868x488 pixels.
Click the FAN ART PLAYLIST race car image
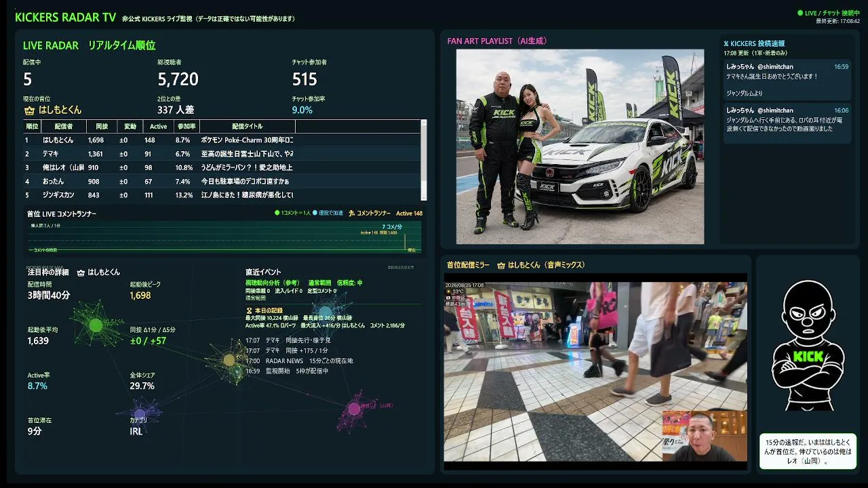580,146
